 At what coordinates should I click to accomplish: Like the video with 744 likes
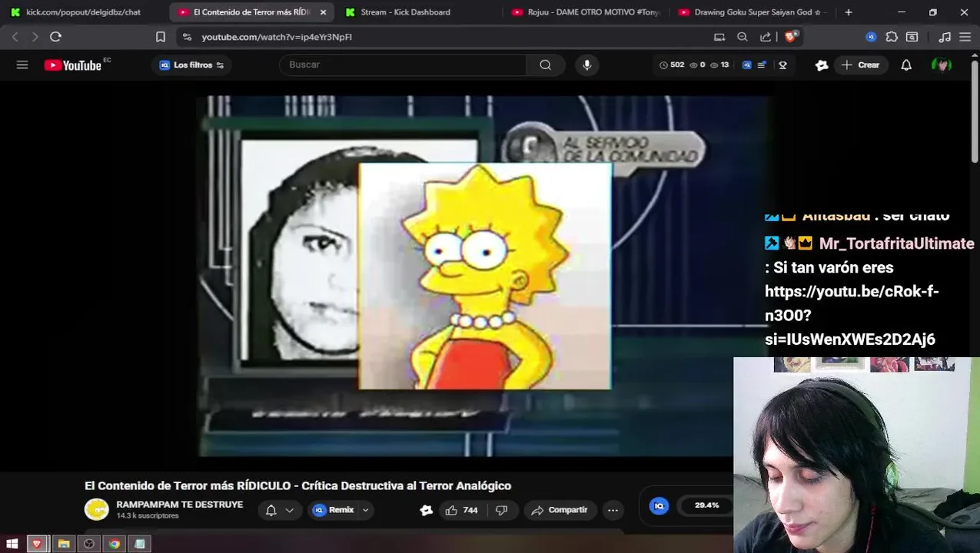pos(461,510)
